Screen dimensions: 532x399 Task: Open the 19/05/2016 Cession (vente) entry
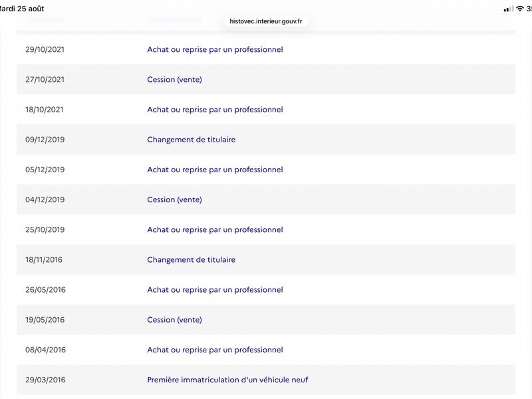tap(174, 320)
